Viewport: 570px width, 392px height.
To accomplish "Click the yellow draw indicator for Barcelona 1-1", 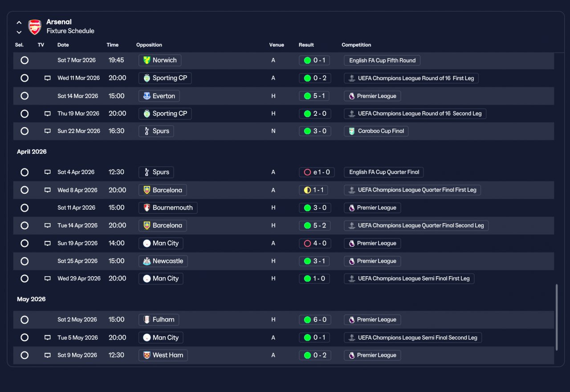I will (307, 190).
